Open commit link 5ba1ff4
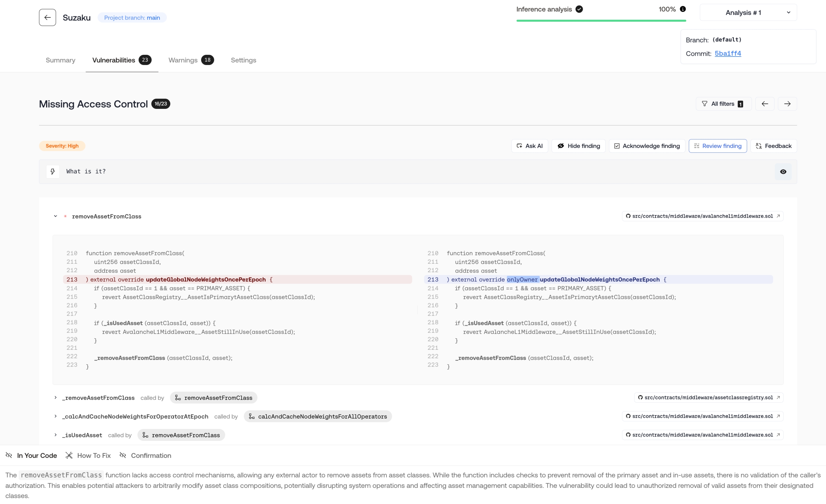This screenshot has width=826, height=504. [x=727, y=53]
